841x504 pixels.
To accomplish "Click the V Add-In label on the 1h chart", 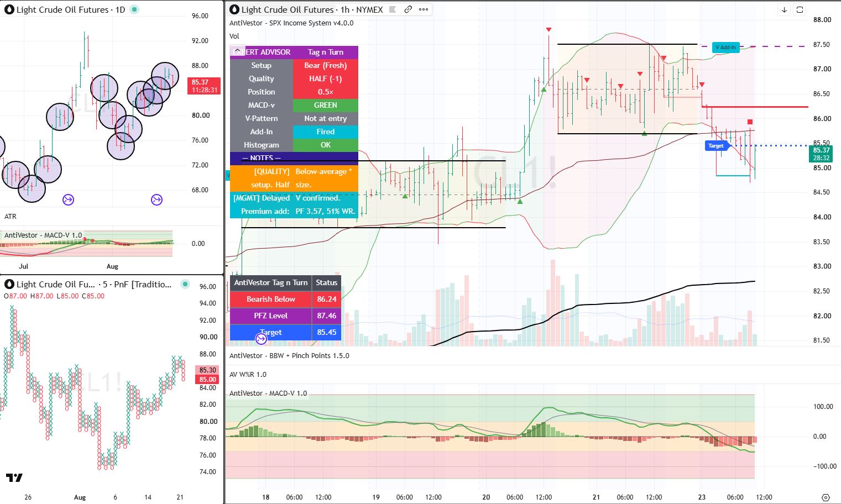I will tap(725, 48).
